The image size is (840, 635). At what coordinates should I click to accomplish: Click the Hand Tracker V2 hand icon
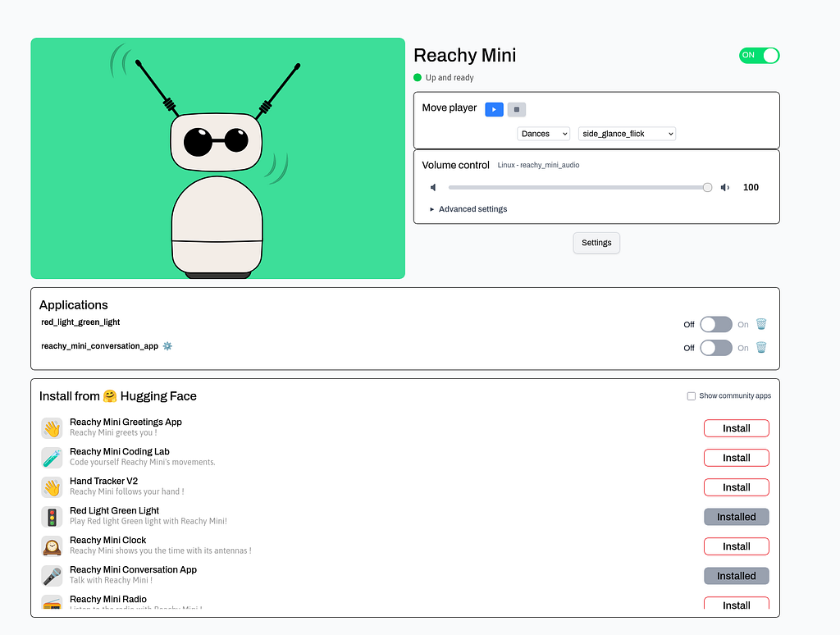(52, 487)
